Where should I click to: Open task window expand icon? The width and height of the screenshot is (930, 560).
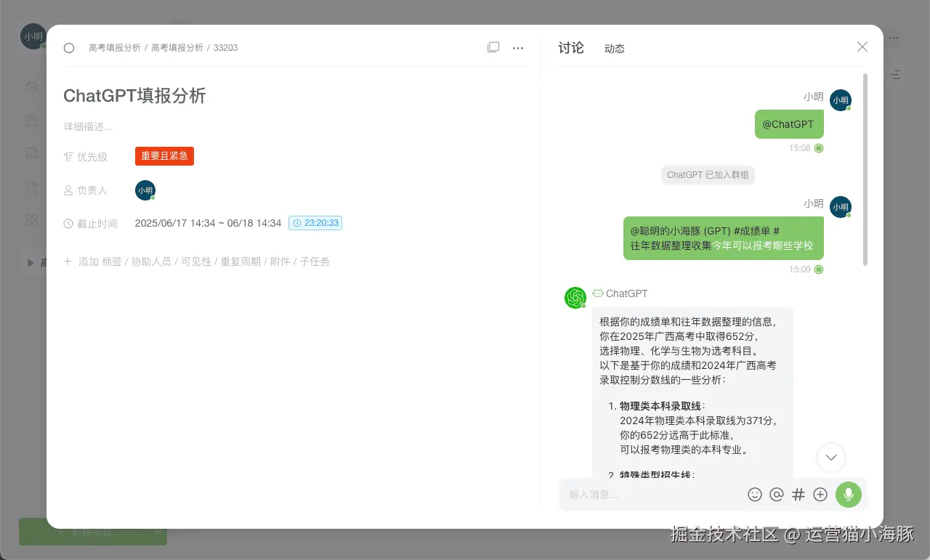coord(493,47)
